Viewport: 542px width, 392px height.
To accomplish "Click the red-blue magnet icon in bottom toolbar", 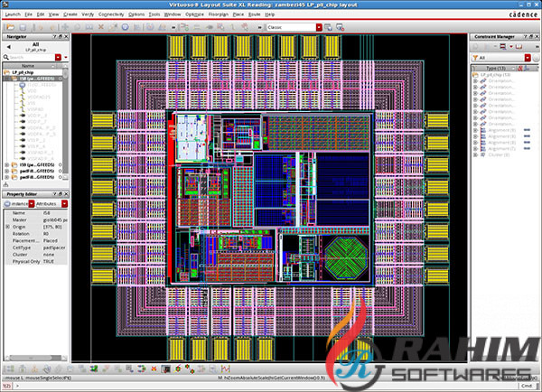I will 142,369.
